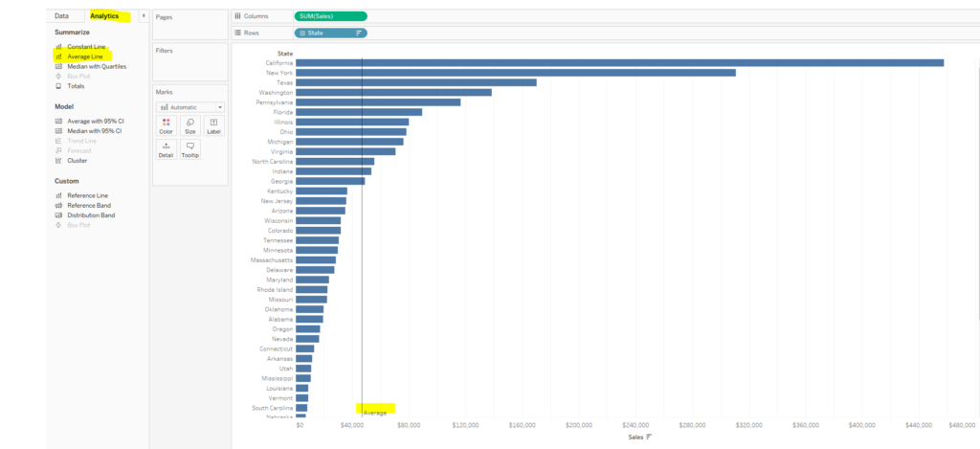
Task: Click the Filters shelf
Action: pos(190,62)
